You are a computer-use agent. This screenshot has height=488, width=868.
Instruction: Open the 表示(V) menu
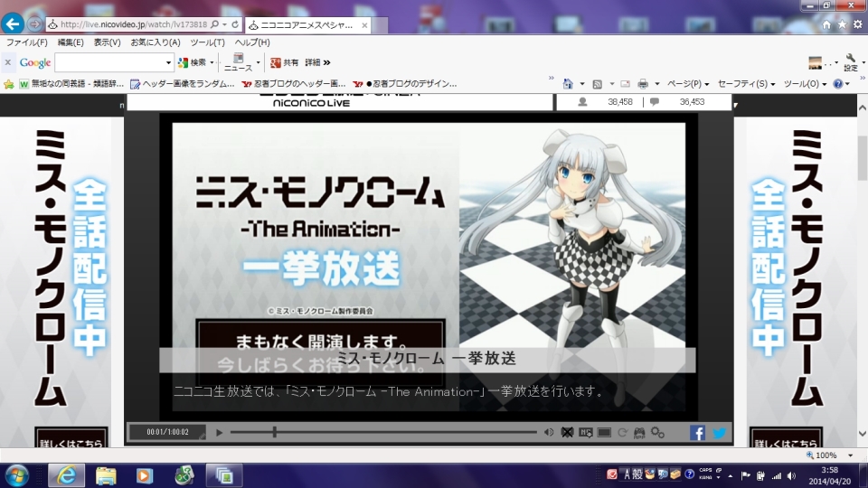[x=107, y=42]
